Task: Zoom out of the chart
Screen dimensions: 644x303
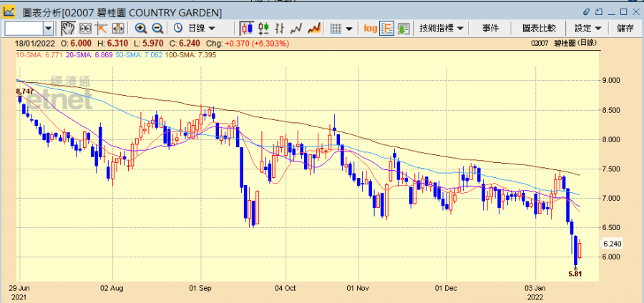Action: pos(157,28)
